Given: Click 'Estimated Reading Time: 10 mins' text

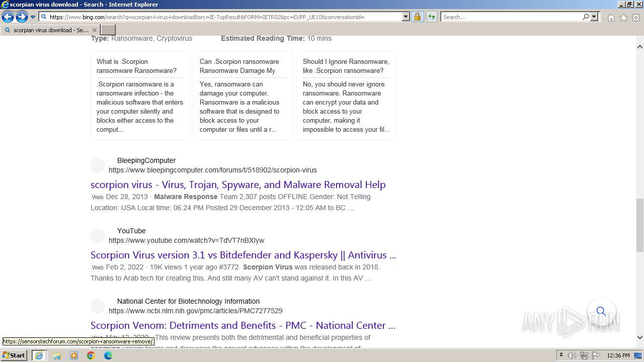Looking at the screenshot, I should (276, 38).
